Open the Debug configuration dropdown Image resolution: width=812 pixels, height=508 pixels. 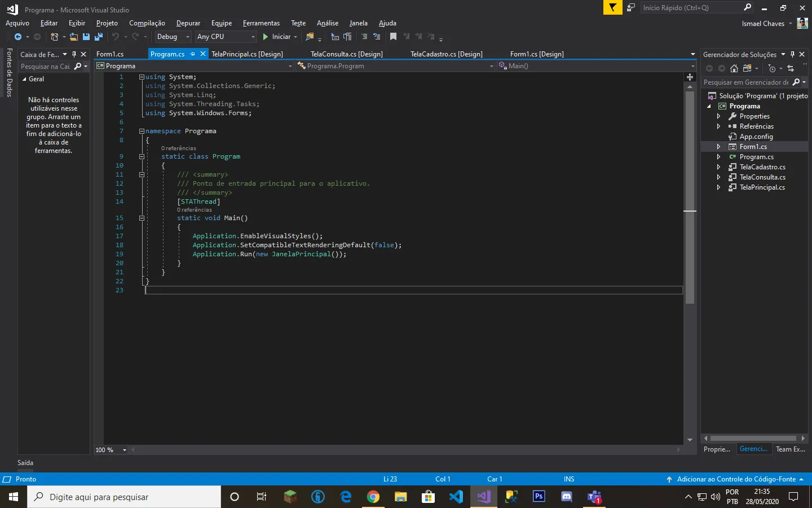(x=173, y=37)
